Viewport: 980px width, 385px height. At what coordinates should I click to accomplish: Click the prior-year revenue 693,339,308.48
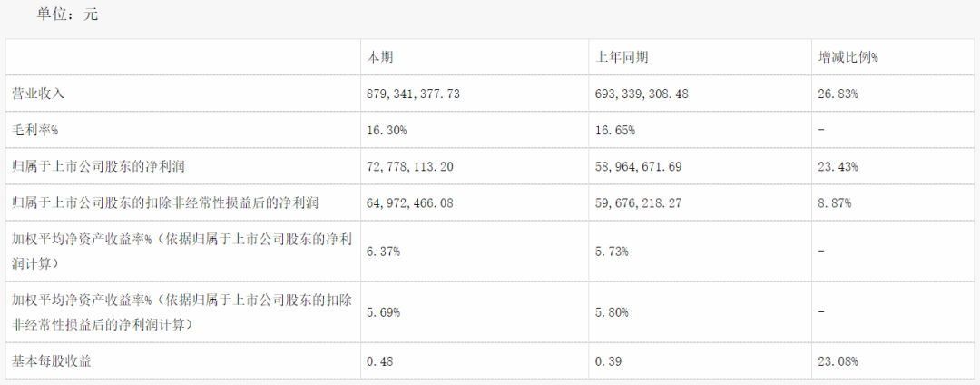(x=642, y=94)
